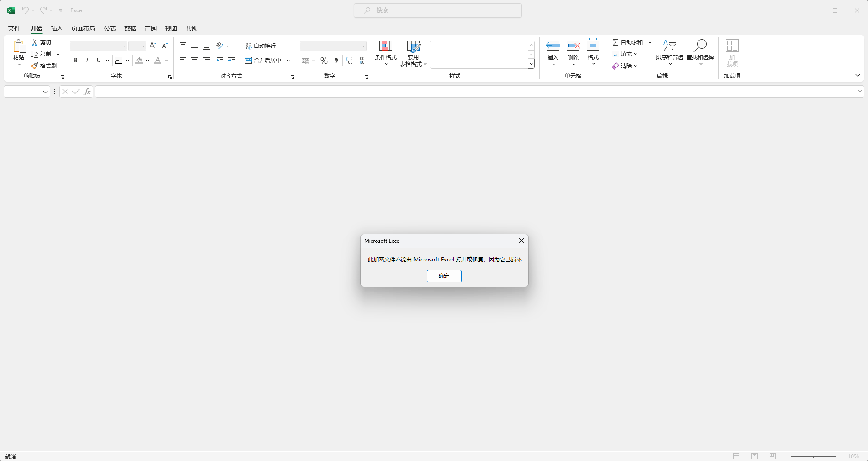Apply the percent style (%) icon
The image size is (868, 461).
click(324, 61)
